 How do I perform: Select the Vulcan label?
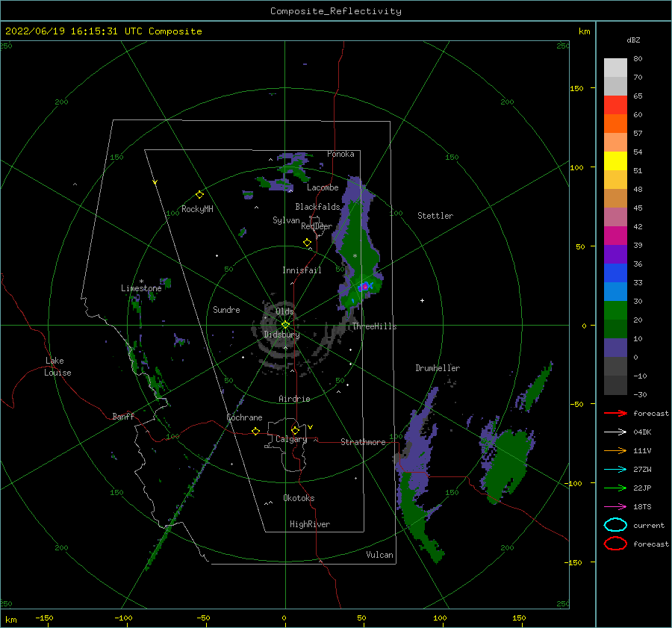(379, 555)
